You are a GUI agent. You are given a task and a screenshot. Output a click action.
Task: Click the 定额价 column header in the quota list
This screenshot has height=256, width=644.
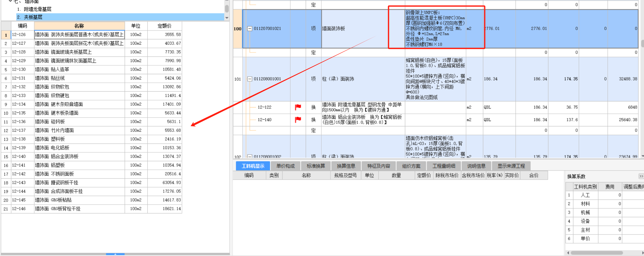(165, 26)
